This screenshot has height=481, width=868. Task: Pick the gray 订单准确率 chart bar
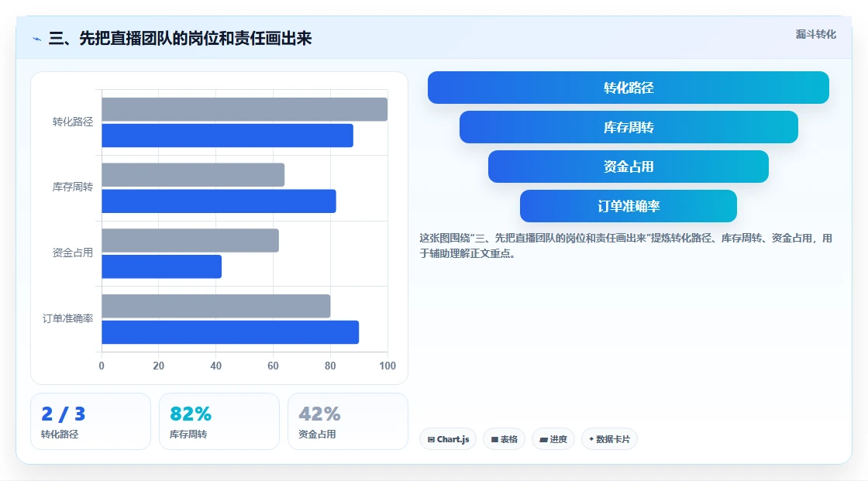pos(216,306)
